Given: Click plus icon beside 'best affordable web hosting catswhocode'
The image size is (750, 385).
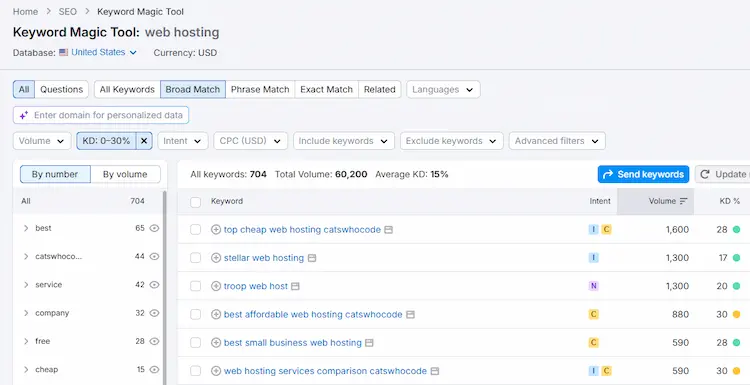Looking at the screenshot, I should (x=216, y=314).
